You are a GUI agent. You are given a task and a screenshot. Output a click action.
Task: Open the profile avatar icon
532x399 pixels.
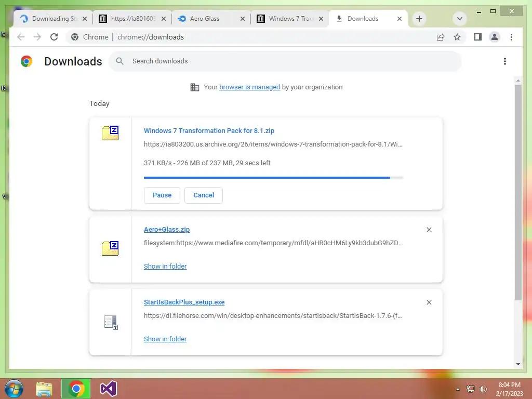pyautogui.click(x=495, y=37)
